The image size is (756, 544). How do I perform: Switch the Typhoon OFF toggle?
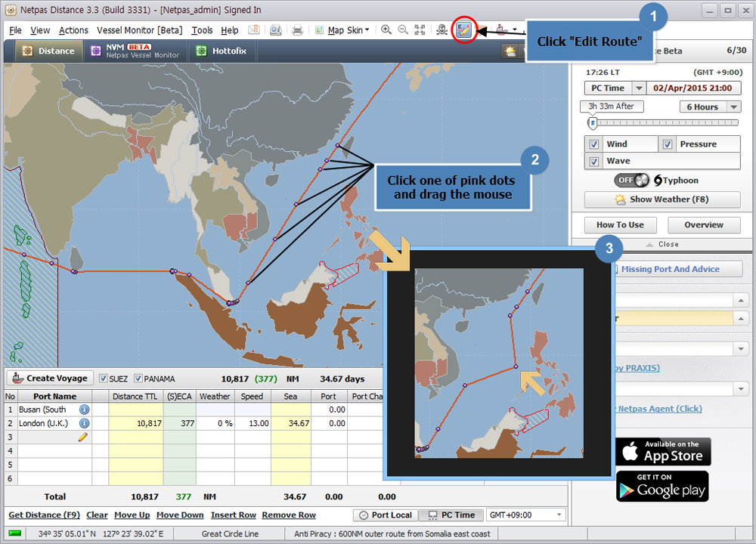coord(631,181)
